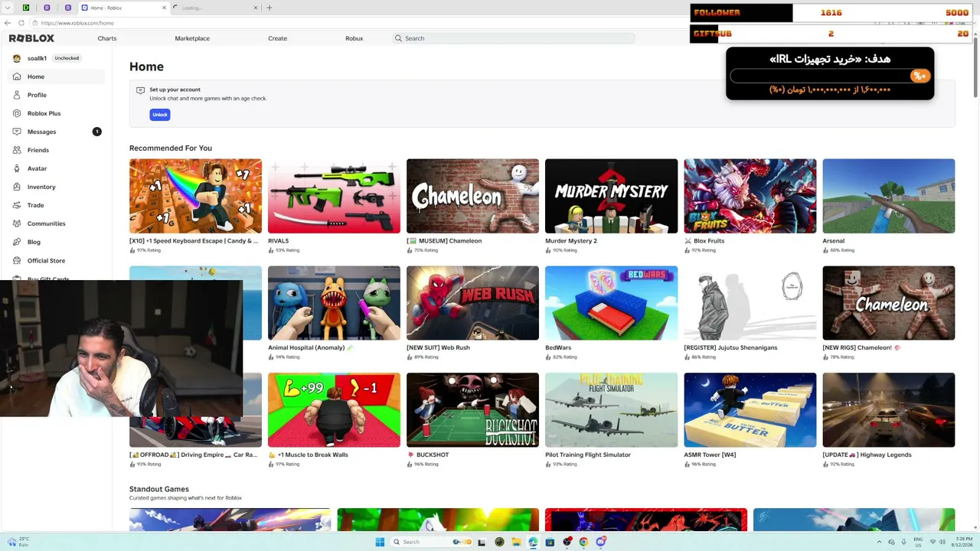Open Google Chrome from the taskbar

point(583,542)
